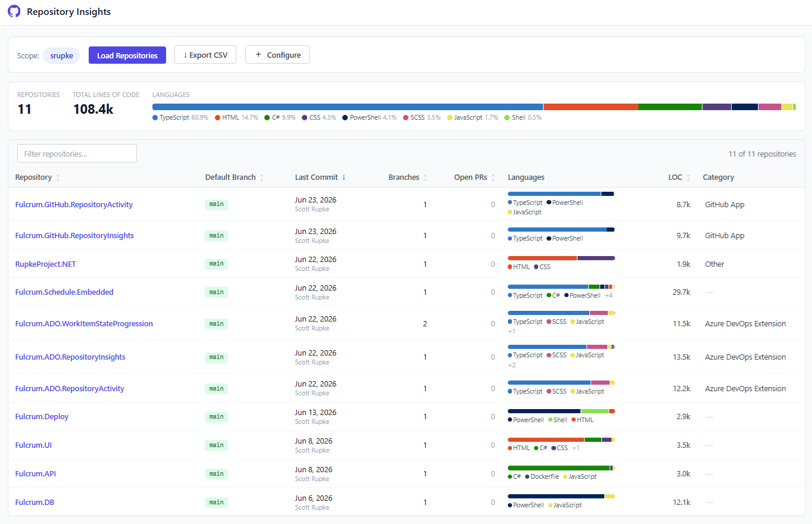
Task: Click the language bar for Fulcrum.DB
Action: click(561, 496)
